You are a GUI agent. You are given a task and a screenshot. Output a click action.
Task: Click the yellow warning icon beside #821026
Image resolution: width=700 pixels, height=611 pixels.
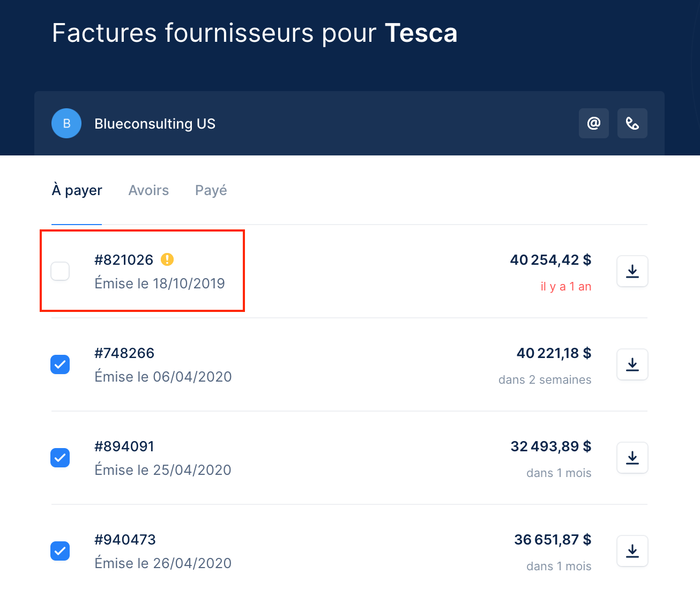(x=167, y=259)
